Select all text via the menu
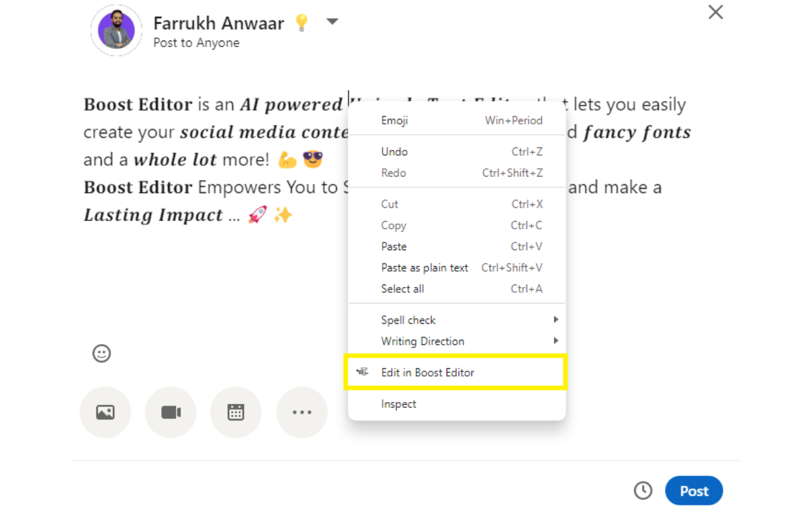 pyautogui.click(x=402, y=288)
